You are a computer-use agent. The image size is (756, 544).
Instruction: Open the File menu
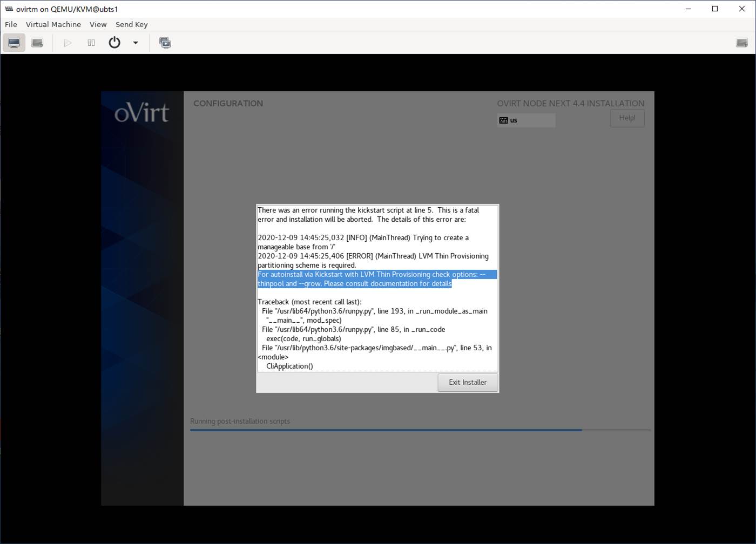pos(11,24)
